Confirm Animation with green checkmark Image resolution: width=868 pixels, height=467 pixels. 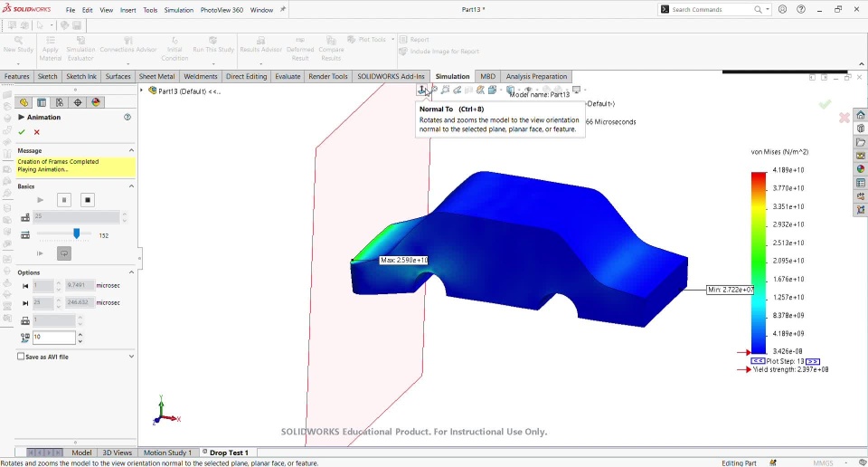click(x=22, y=132)
